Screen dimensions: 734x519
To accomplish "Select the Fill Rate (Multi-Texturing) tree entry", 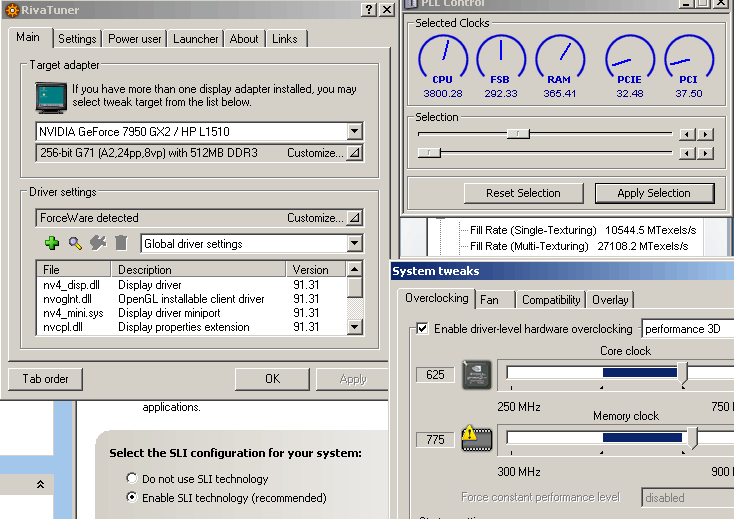I will (x=579, y=246).
